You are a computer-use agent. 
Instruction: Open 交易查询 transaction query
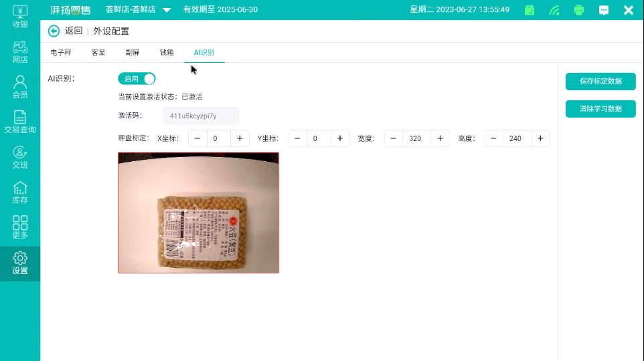tap(20, 122)
